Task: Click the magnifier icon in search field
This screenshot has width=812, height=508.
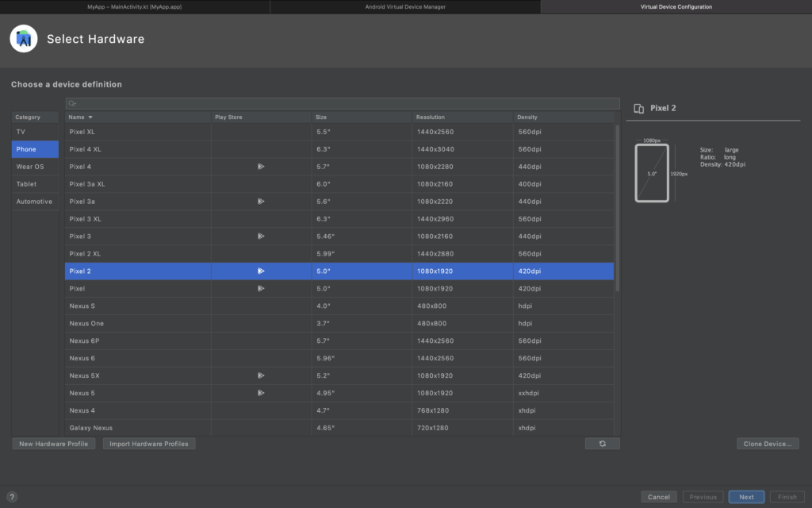Action: (72, 103)
